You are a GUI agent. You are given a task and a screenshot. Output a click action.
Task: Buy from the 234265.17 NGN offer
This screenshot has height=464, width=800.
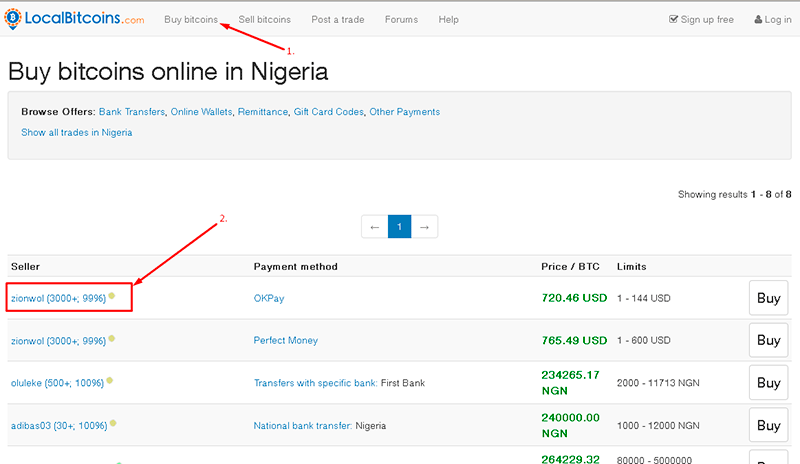[768, 382]
